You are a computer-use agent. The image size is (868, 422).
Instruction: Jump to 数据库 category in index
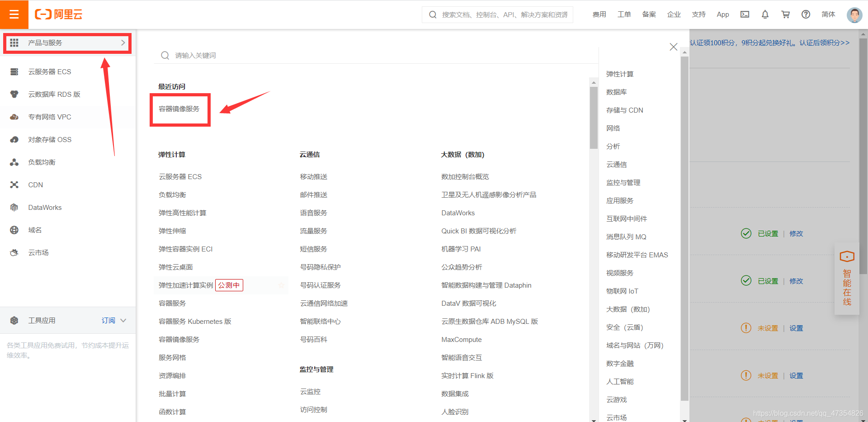pos(617,92)
